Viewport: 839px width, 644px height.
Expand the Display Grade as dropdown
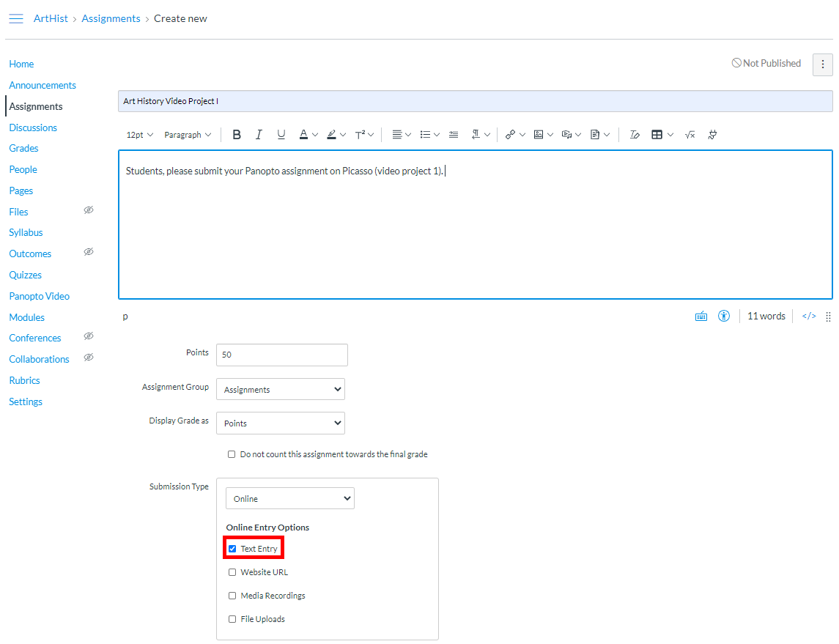point(280,423)
